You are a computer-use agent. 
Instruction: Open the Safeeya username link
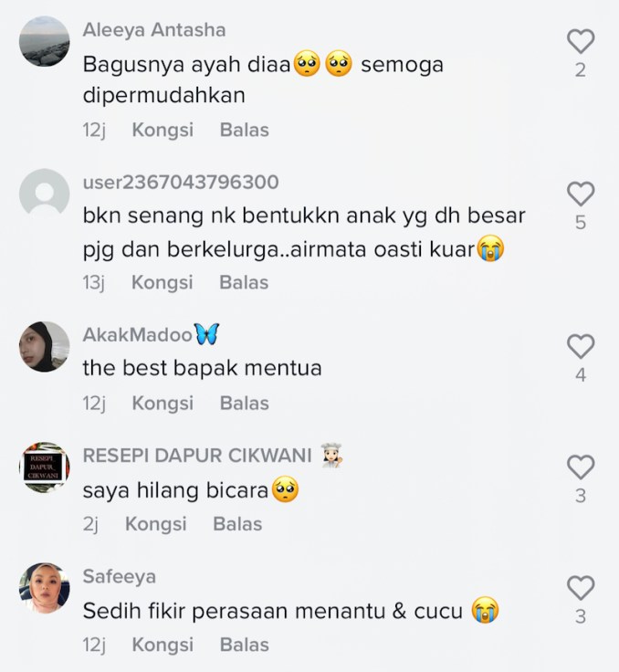pyautogui.click(x=120, y=576)
